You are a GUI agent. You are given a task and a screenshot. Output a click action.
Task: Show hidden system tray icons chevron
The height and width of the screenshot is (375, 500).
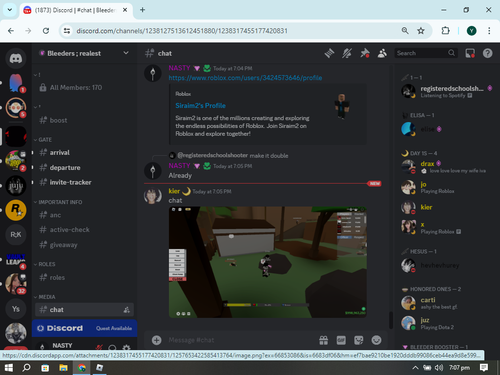tap(415, 368)
